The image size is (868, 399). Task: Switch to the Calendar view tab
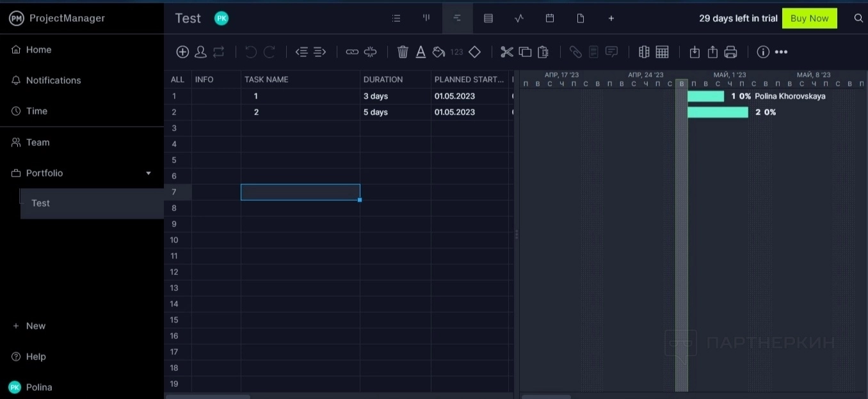tap(550, 19)
